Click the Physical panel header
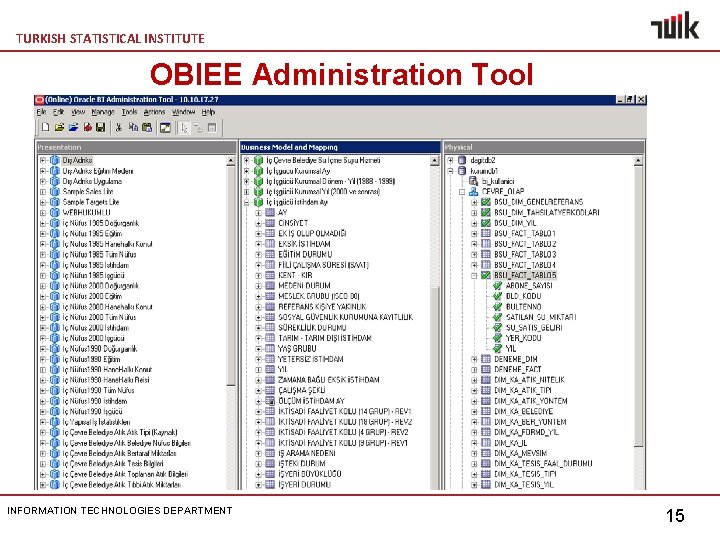 pos(544,147)
